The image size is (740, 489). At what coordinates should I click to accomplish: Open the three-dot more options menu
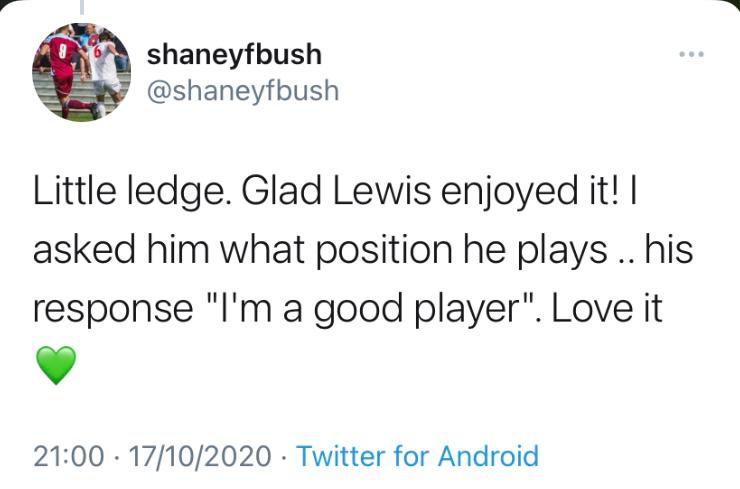[x=691, y=53]
